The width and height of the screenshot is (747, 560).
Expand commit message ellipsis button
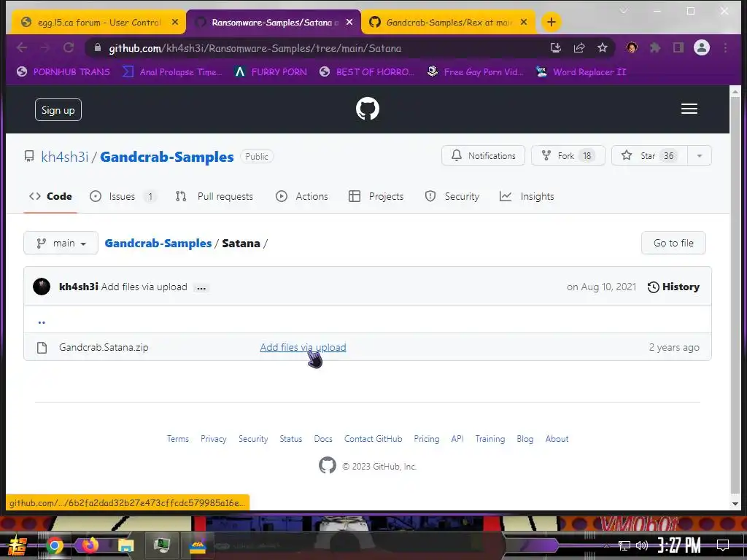(201, 287)
